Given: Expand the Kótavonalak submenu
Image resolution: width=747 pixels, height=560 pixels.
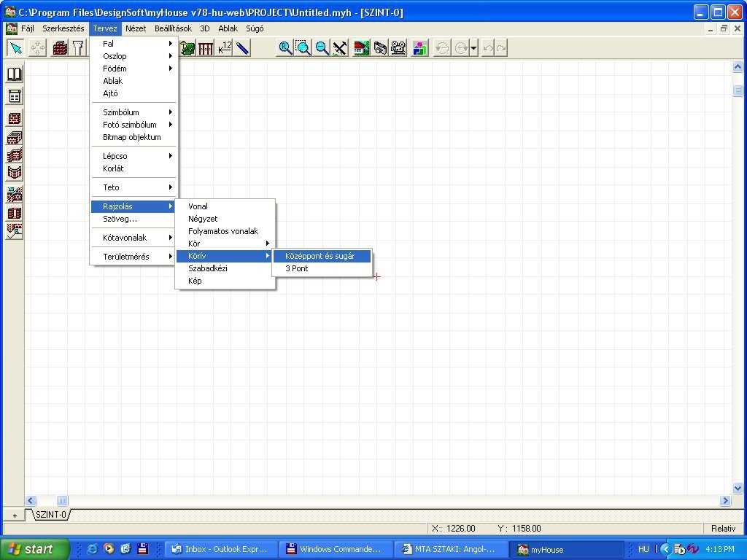Looking at the screenshot, I should [134, 238].
